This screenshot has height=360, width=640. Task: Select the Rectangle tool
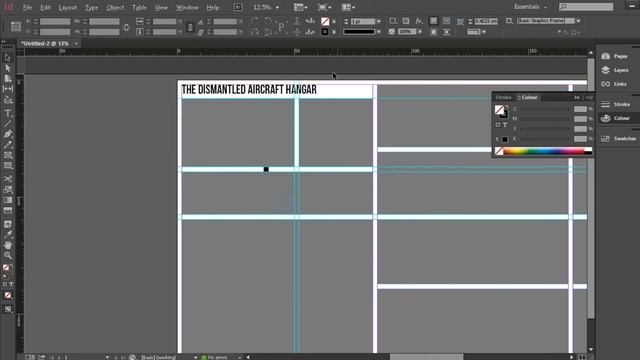pyautogui.click(x=7, y=166)
